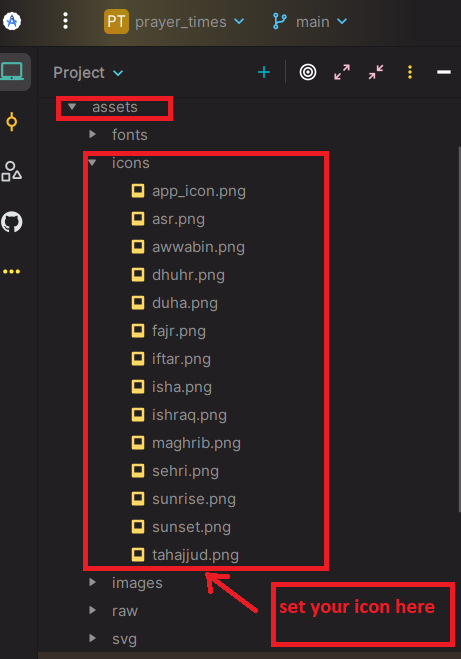The image size is (461, 659).
Task: Select maghrib.png file name
Action: [x=196, y=443]
